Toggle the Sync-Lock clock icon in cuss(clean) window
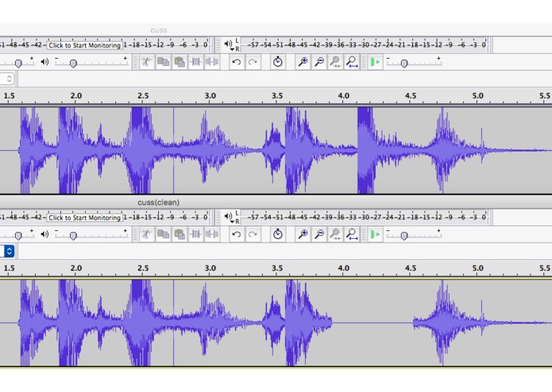The height and width of the screenshot is (392, 552). [x=278, y=235]
